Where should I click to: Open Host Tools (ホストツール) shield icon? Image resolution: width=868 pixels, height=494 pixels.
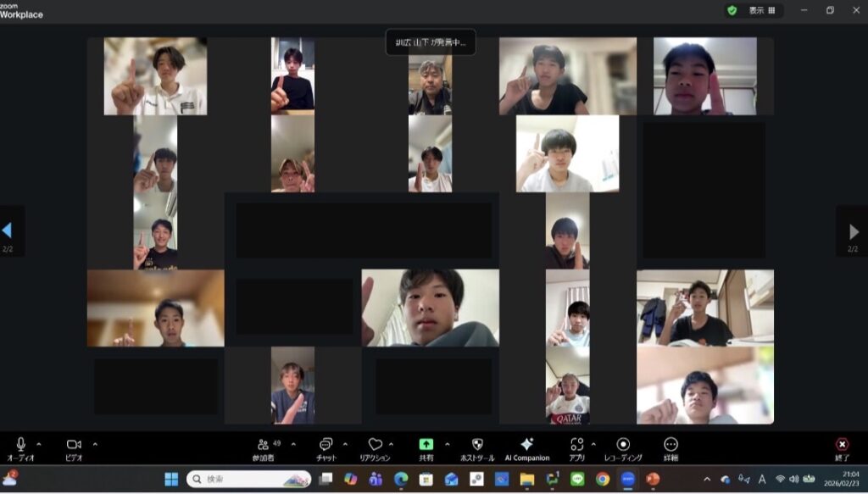[x=477, y=445]
